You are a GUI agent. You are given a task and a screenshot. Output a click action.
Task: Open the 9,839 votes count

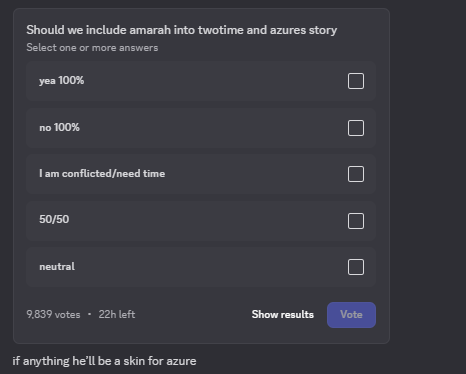[53, 314]
